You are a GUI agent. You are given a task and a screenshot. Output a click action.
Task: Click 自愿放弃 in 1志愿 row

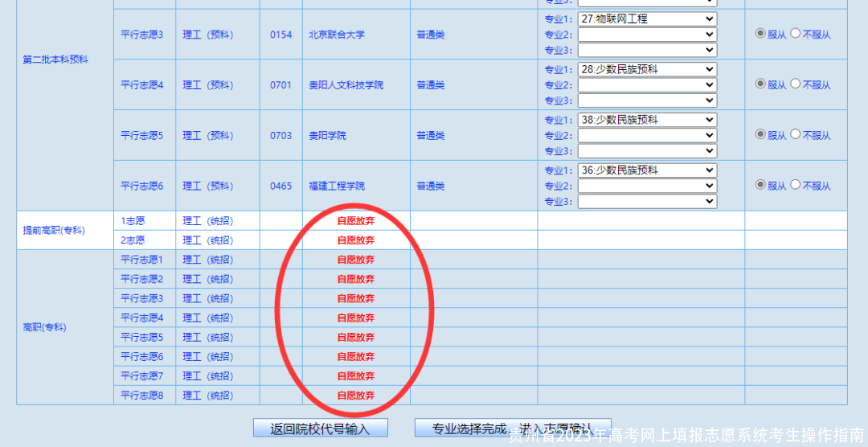356,220
